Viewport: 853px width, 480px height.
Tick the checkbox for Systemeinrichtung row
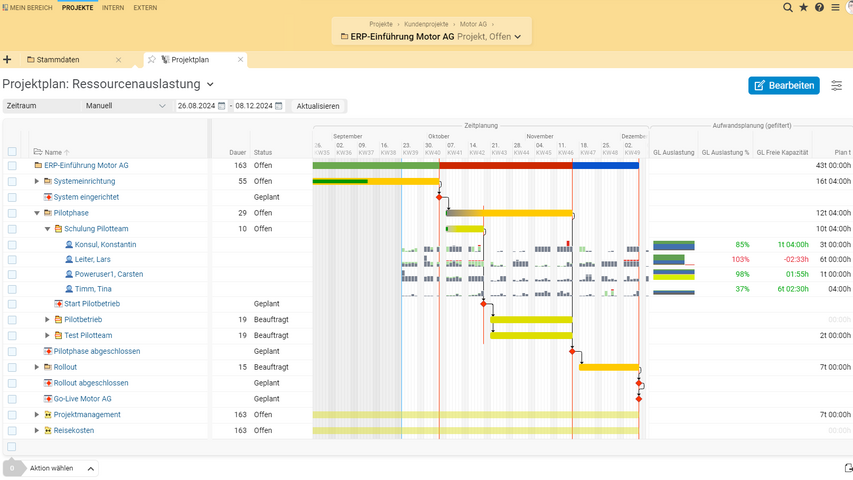(12, 182)
